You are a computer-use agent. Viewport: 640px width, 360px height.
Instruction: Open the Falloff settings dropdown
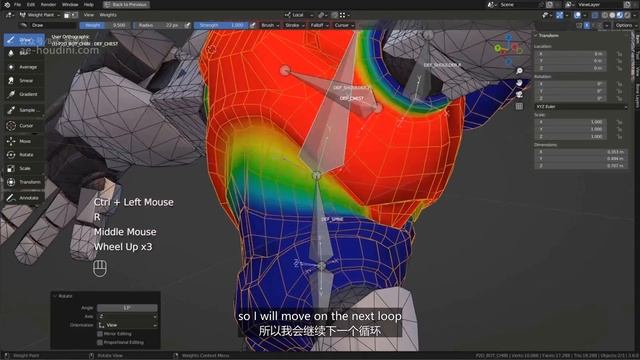click(319, 25)
